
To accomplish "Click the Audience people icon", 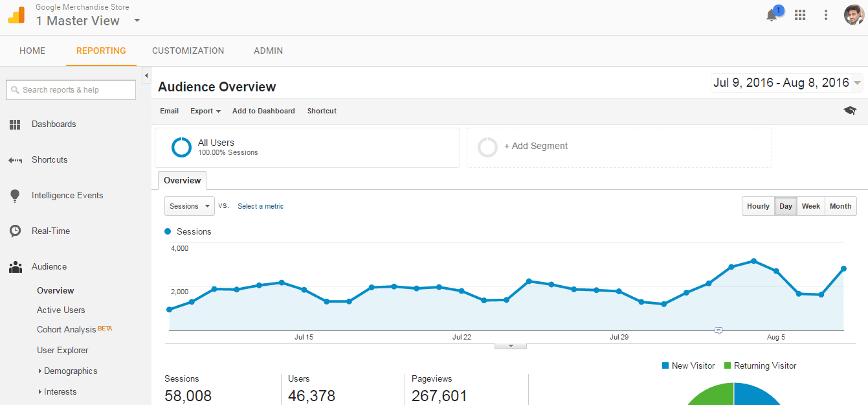I will coord(15,267).
